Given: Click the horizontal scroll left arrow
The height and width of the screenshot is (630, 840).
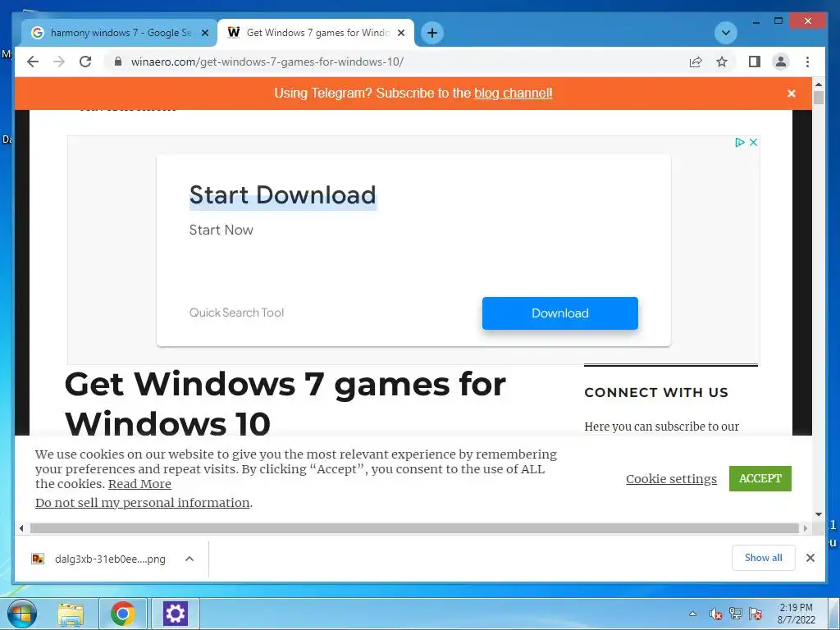Looking at the screenshot, I should (21, 528).
